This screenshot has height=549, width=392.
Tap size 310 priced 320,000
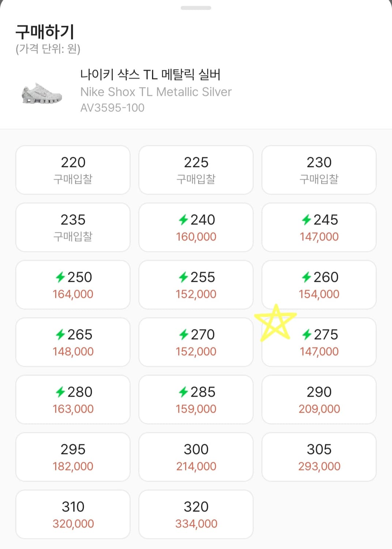click(x=73, y=515)
